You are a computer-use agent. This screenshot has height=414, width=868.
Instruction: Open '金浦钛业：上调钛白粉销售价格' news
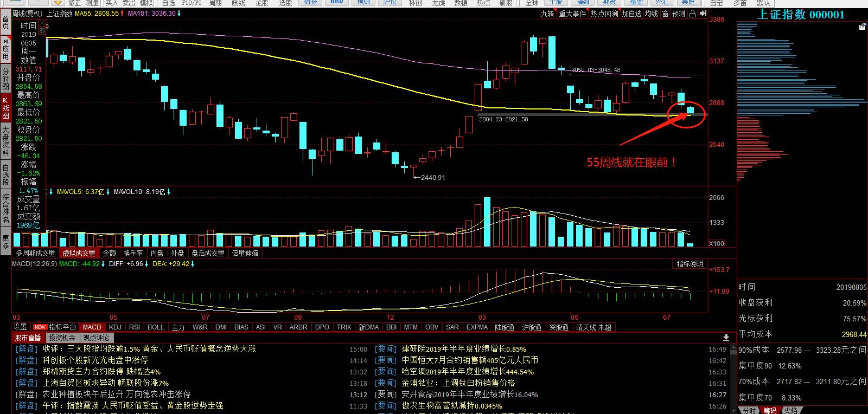pos(458,383)
